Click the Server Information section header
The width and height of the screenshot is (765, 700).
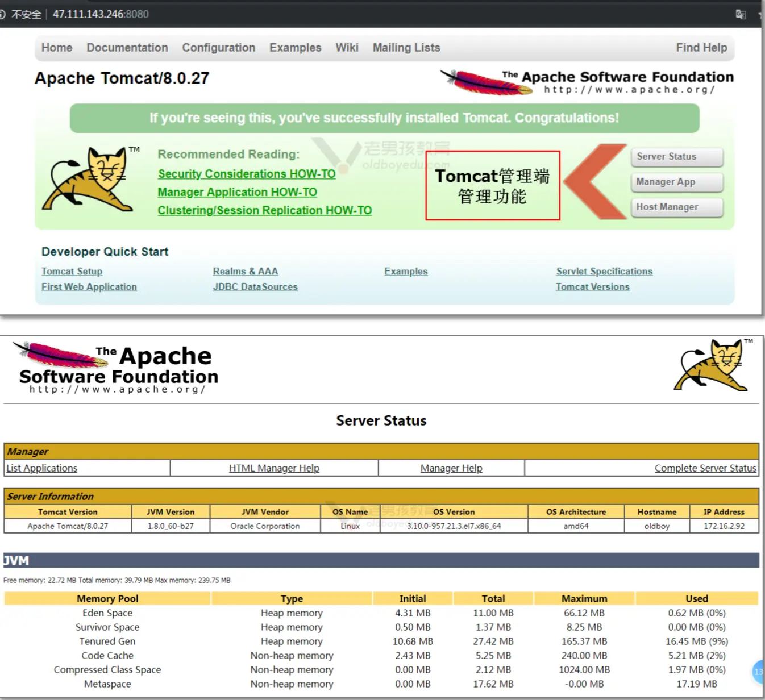pyautogui.click(x=381, y=496)
